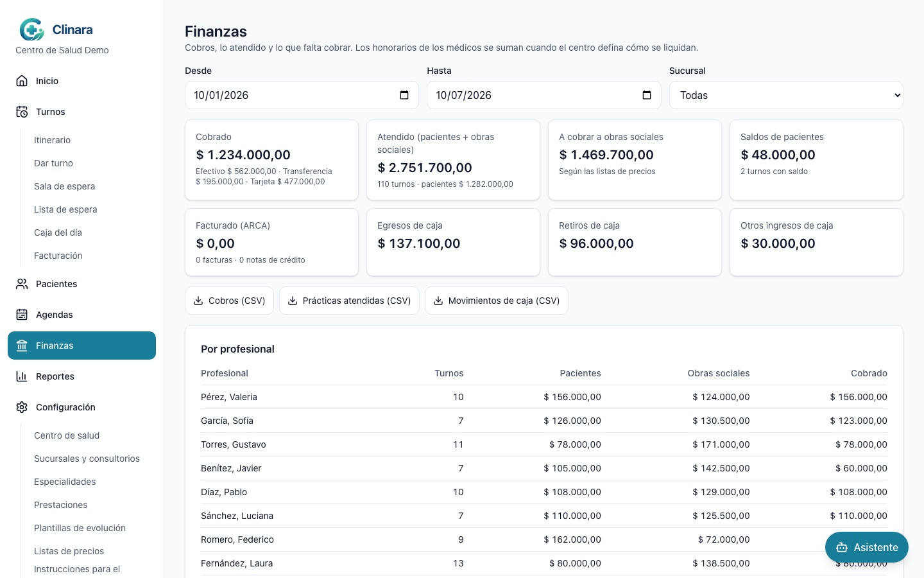Click the Egresos de caja value $ 137.100,00
The height and width of the screenshot is (578, 924).
point(419,243)
